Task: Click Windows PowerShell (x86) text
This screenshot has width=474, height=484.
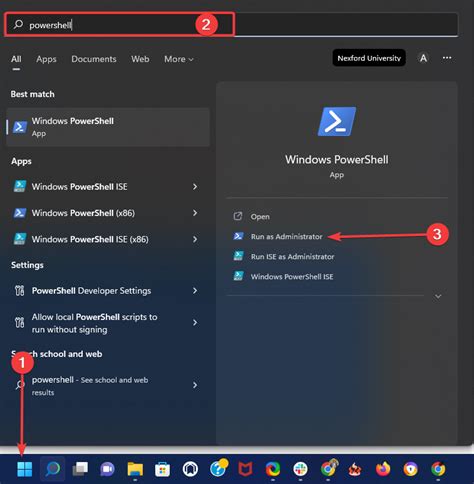Action: [x=83, y=213]
